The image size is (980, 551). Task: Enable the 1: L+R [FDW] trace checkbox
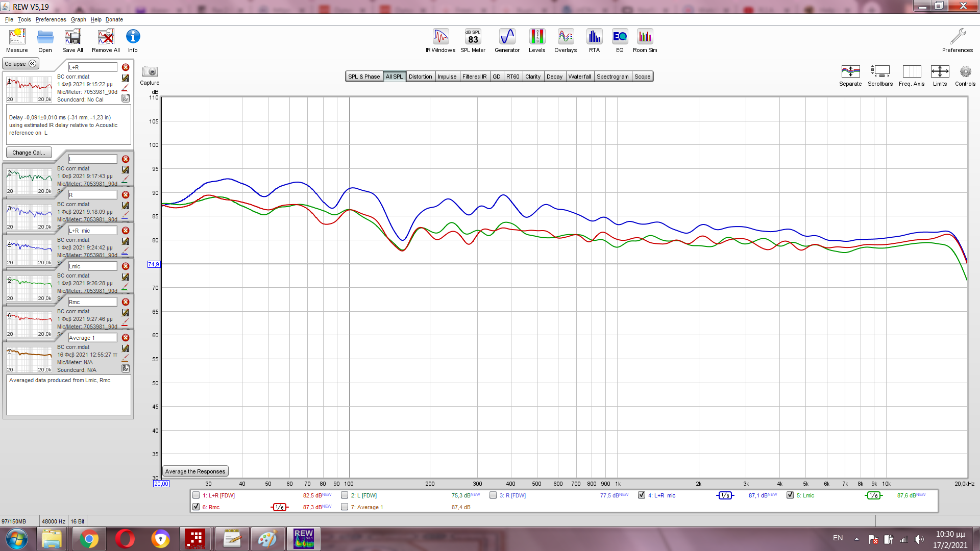click(x=196, y=495)
